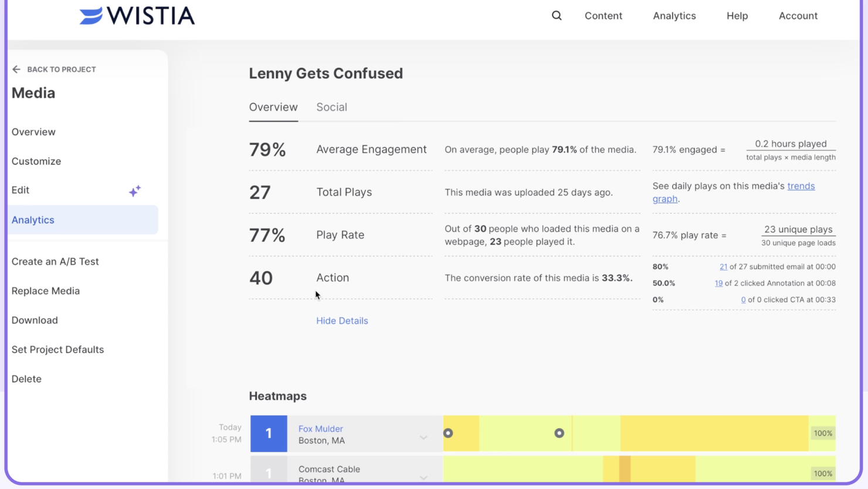This screenshot has width=868, height=489.
Task: Click the 100% label on Fox Mulder heatmap
Action: (x=823, y=433)
